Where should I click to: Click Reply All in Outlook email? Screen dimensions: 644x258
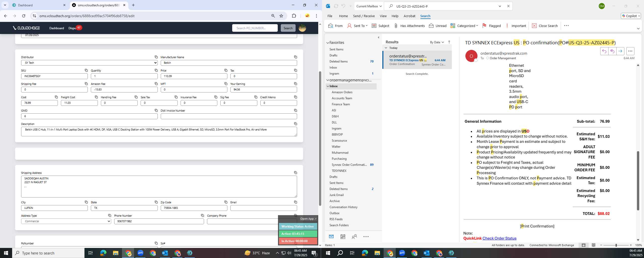[612, 51]
